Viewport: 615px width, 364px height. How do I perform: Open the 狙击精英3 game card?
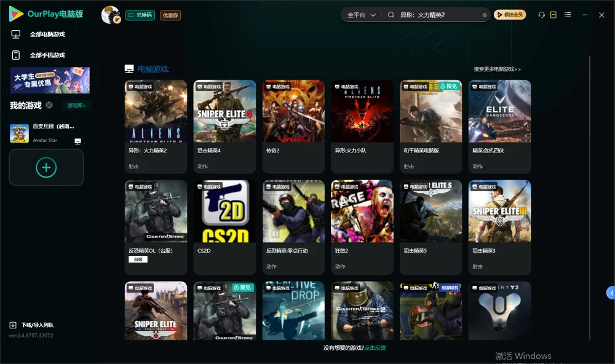(499, 227)
